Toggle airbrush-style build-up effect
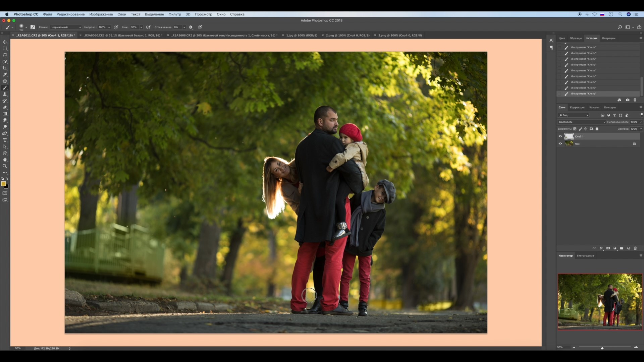 point(148,27)
